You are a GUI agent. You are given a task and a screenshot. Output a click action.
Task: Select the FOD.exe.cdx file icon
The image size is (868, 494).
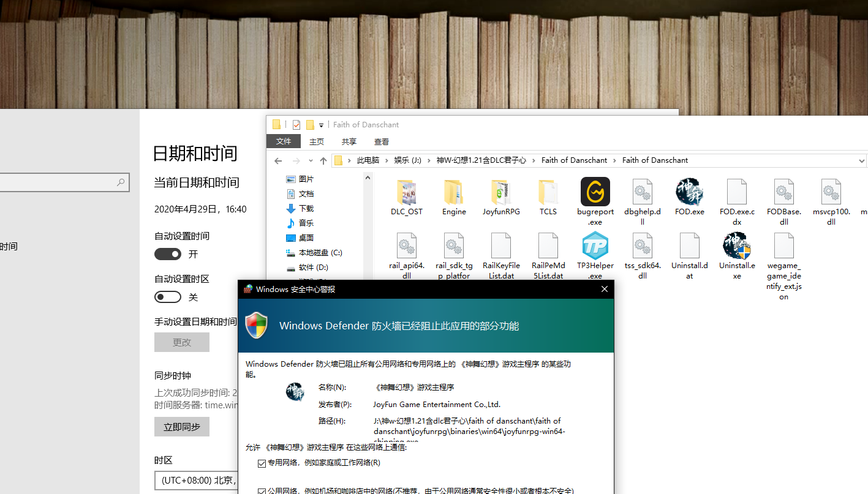click(737, 192)
